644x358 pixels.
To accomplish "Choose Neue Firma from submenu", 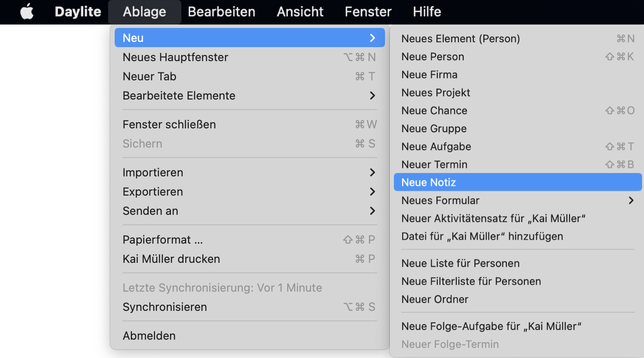I will click(x=429, y=75).
